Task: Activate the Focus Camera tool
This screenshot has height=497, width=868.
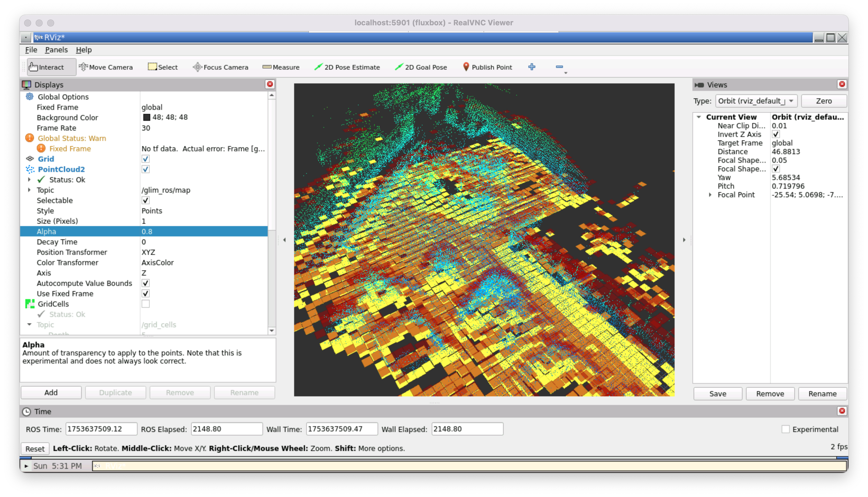Action: pyautogui.click(x=220, y=67)
